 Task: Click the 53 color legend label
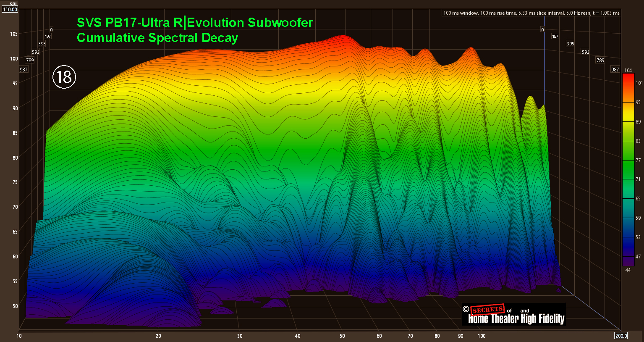point(638,237)
